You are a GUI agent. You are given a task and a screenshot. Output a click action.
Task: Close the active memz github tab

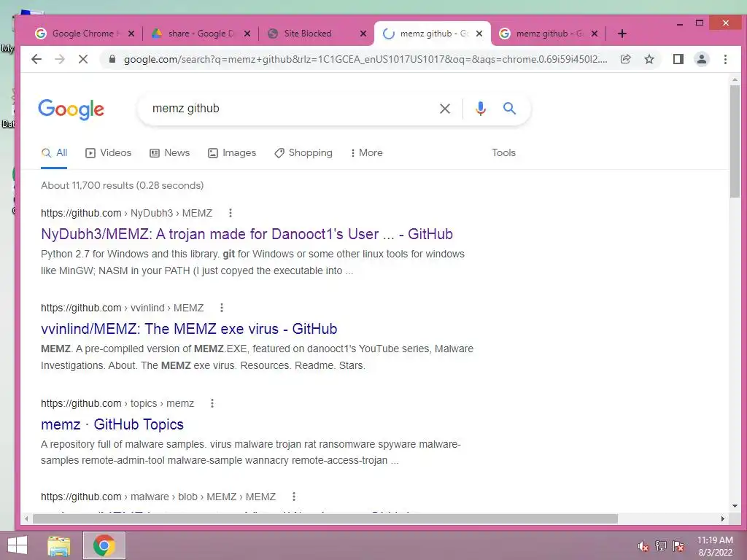[x=479, y=34]
